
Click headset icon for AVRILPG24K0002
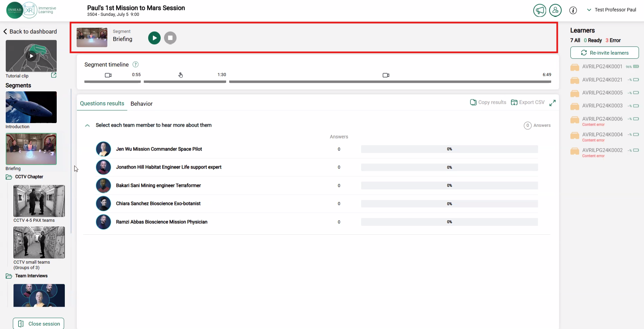[x=575, y=151]
